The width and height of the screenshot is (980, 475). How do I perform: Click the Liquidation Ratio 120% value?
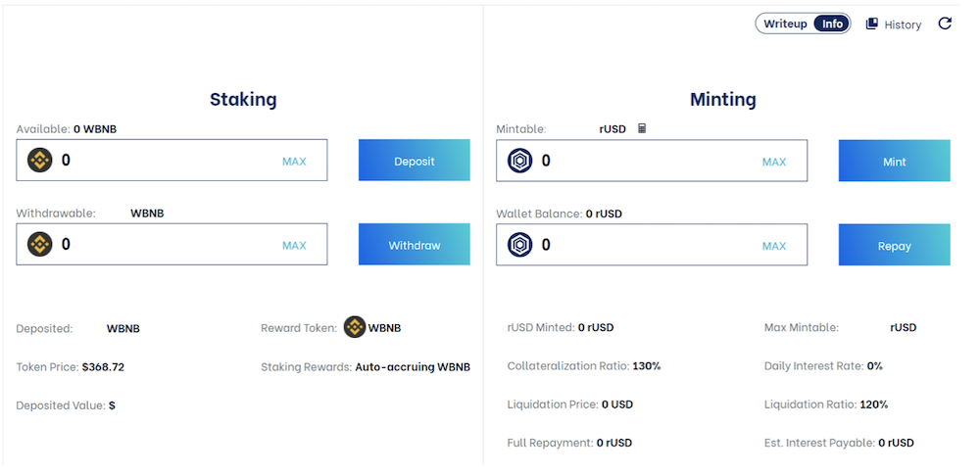(874, 404)
